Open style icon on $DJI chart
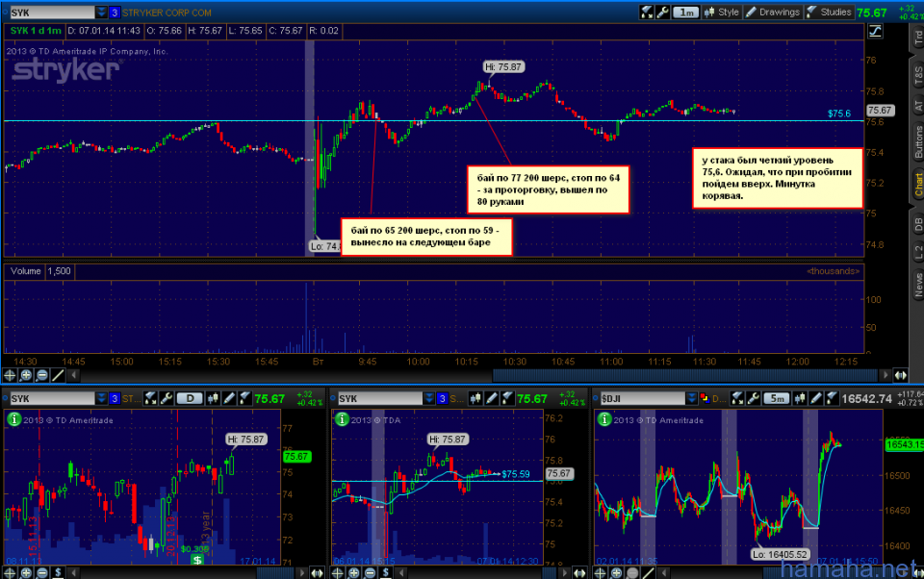 pos(800,399)
